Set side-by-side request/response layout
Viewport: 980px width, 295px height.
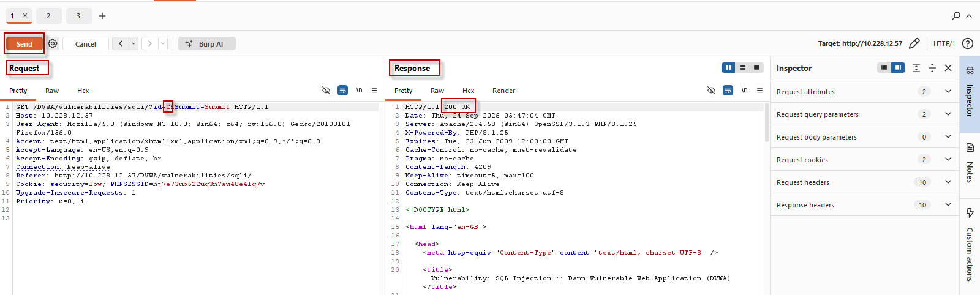(728, 67)
